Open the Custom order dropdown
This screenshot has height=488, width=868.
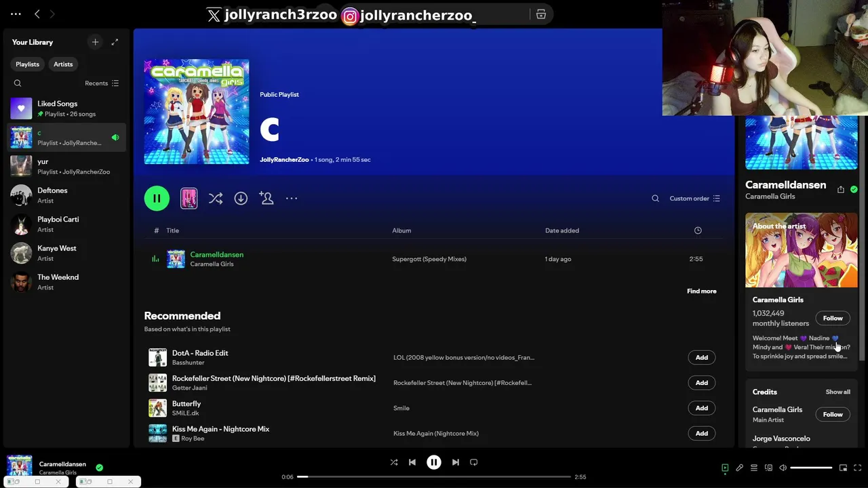[x=695, y=199]
